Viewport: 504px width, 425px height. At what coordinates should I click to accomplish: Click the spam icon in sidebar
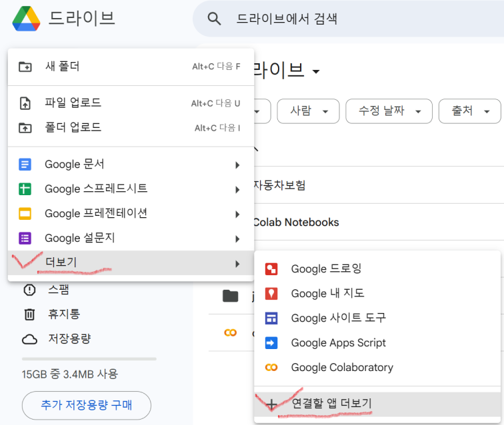[x=29, y=290]
